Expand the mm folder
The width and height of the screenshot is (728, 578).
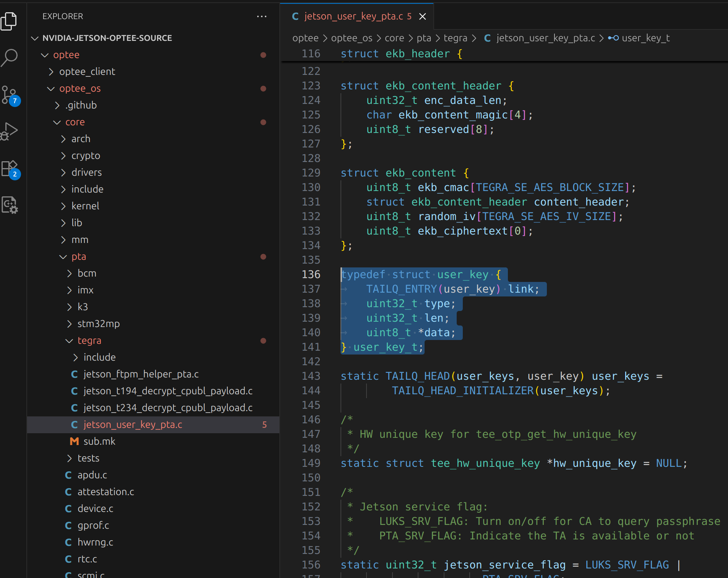click(x=63, y=240)
